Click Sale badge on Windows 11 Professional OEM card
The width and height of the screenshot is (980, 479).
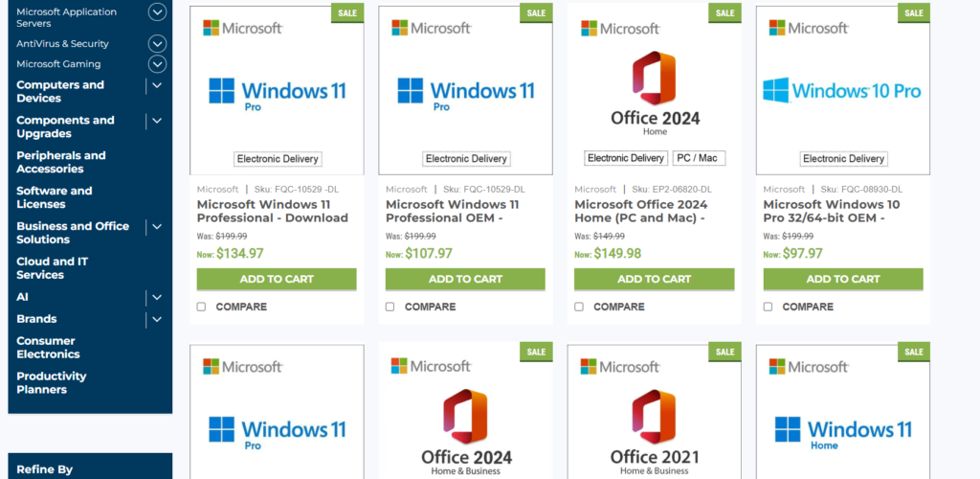click(536, 13)
